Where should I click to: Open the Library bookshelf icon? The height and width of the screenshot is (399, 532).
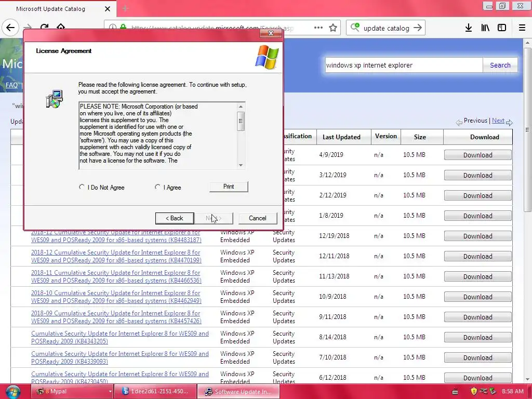485,28
